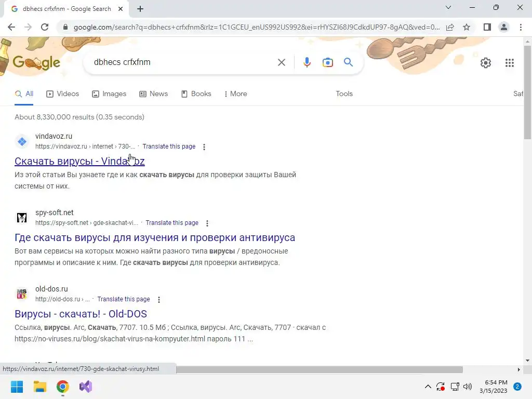Start a voice search via microphone
The width and height of the screenshot is (532, 399).
pyautogui.click(x=307, y=62)
